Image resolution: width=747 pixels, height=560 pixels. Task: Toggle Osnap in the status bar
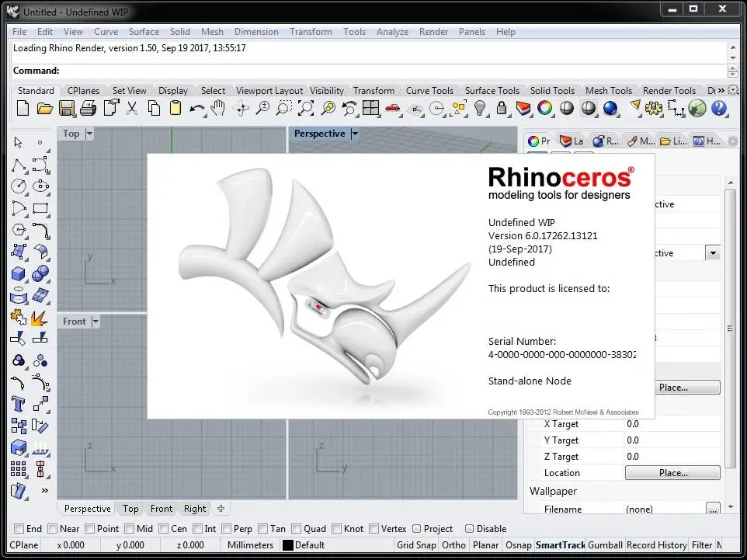(x=519, y=544)
